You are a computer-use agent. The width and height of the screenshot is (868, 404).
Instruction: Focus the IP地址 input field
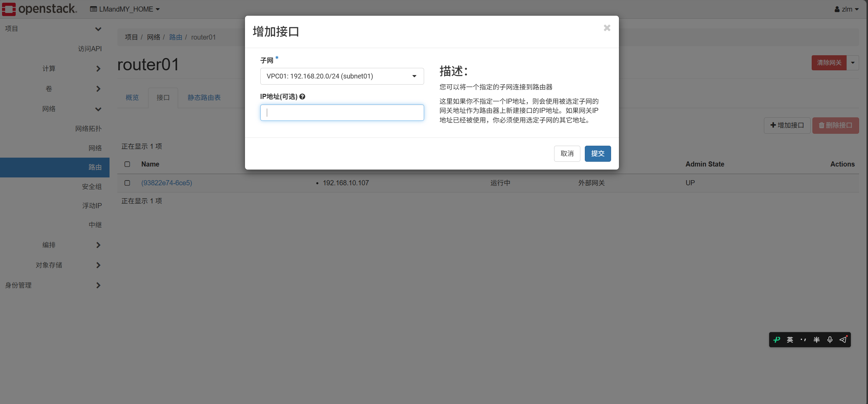(x=342, y=113)
